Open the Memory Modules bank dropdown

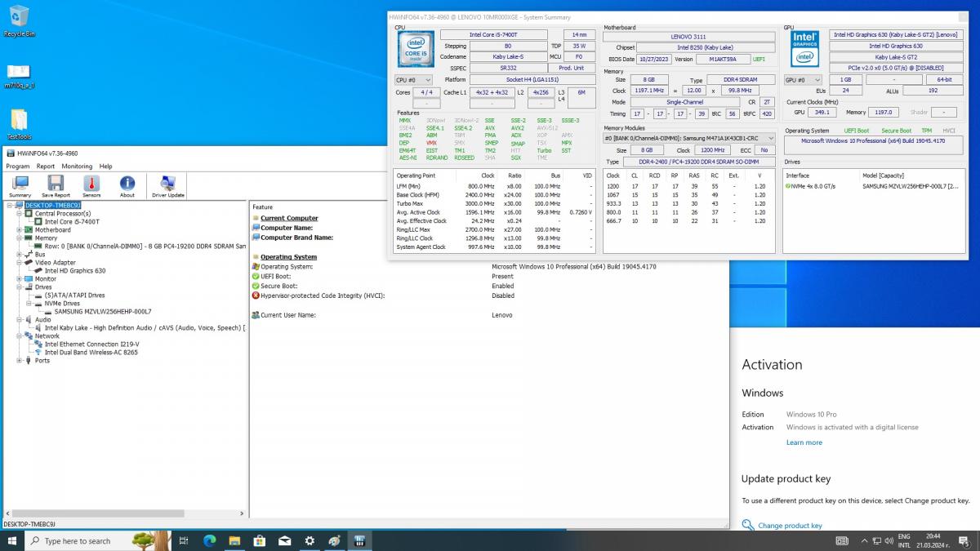tap(690, 139)
